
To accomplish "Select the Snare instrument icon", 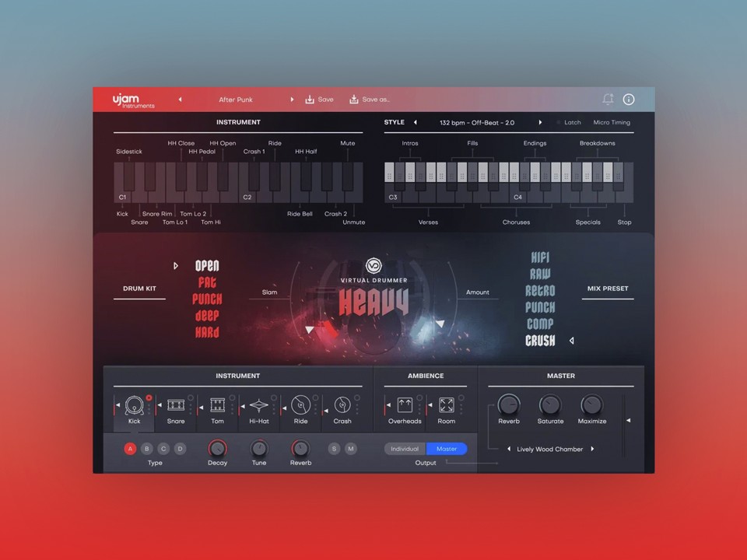I will tap(176, 405).
